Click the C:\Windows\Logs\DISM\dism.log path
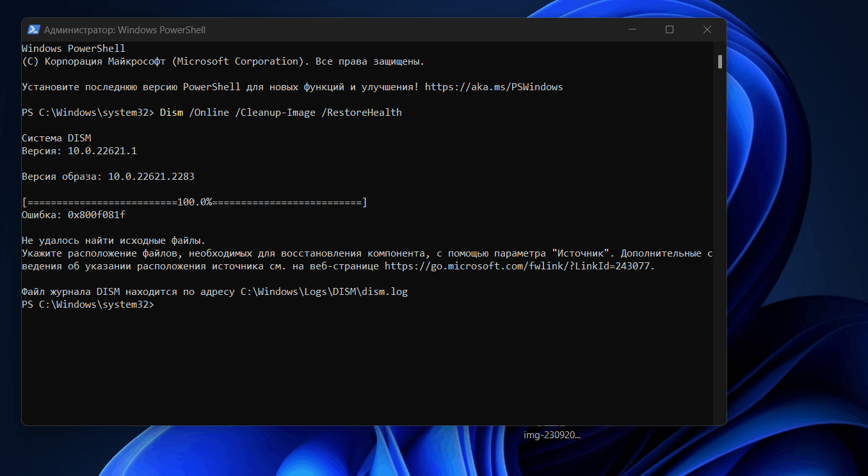868x476 pixels. (324, 292)
